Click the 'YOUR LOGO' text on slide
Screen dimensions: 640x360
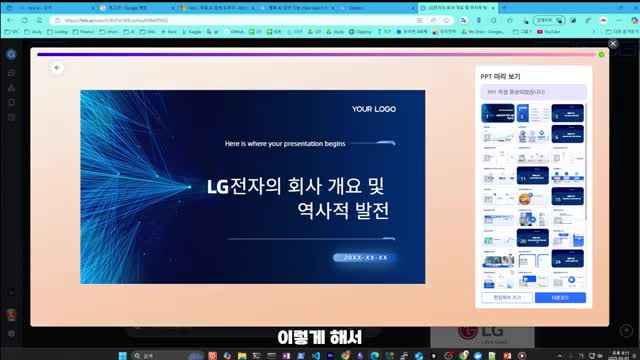coord(374,109)
